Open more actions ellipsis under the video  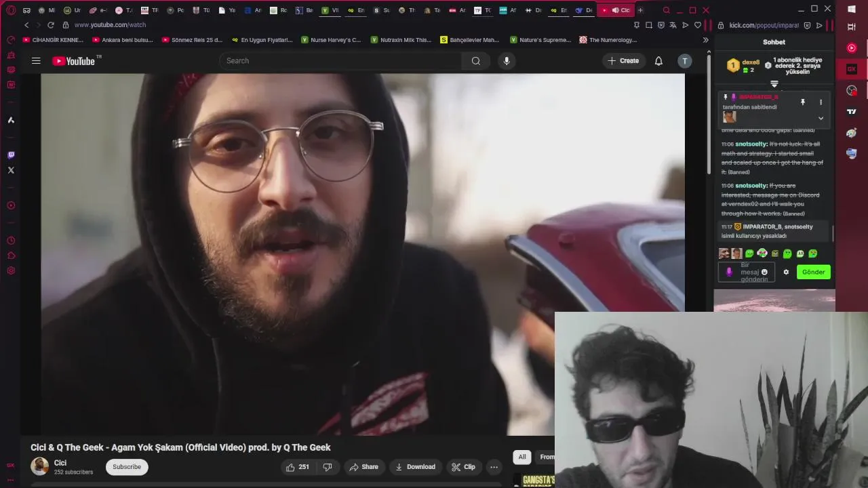click(x=494, y=467)
